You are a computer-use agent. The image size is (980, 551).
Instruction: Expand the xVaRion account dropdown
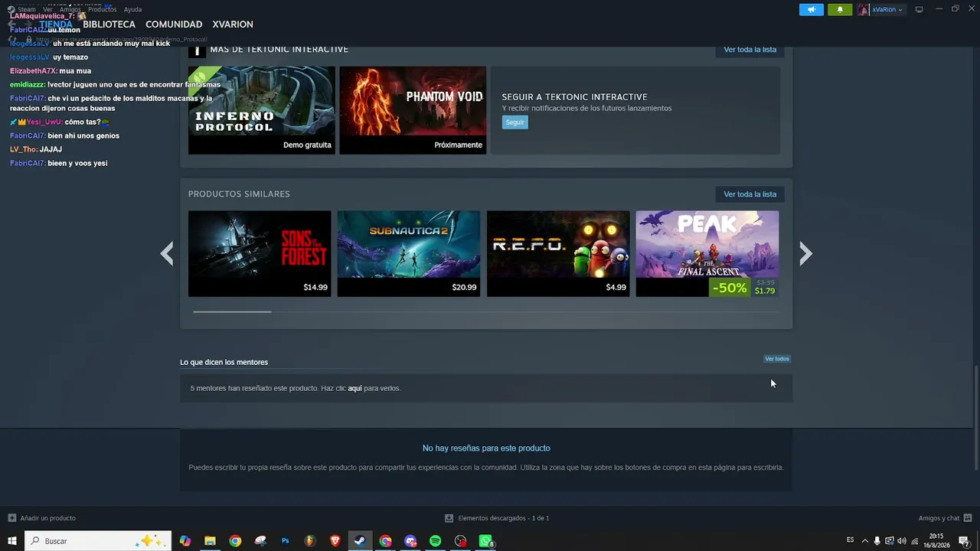click(x=887, y=10)
